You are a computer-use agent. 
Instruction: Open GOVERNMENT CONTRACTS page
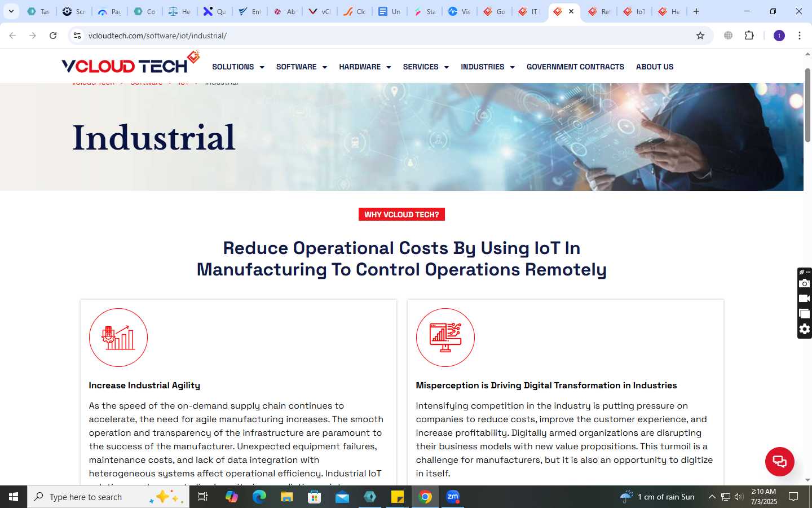tap(575, 67)
